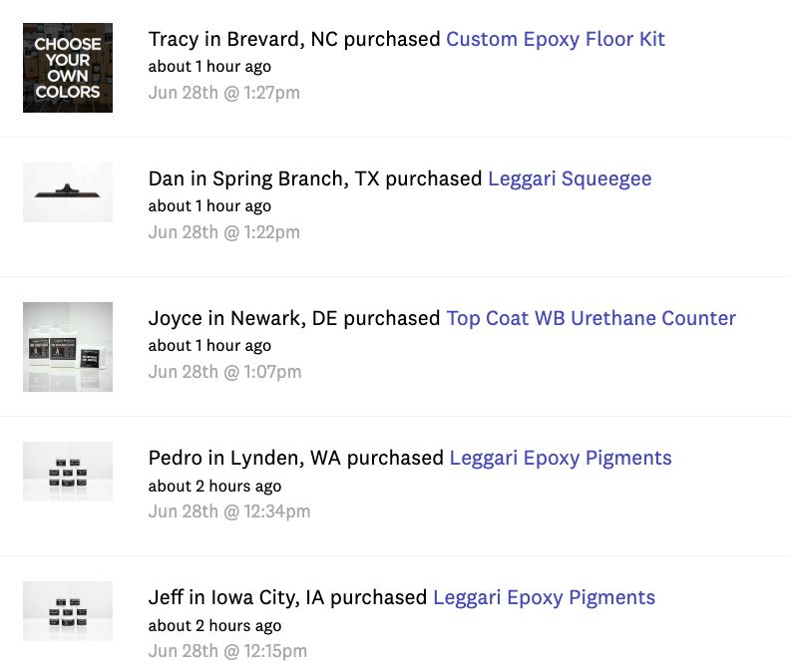Select the Joyce in Newark, DE text
This screenshot has height=672, width=790.
pyautogui.click(x=227, y=318)
